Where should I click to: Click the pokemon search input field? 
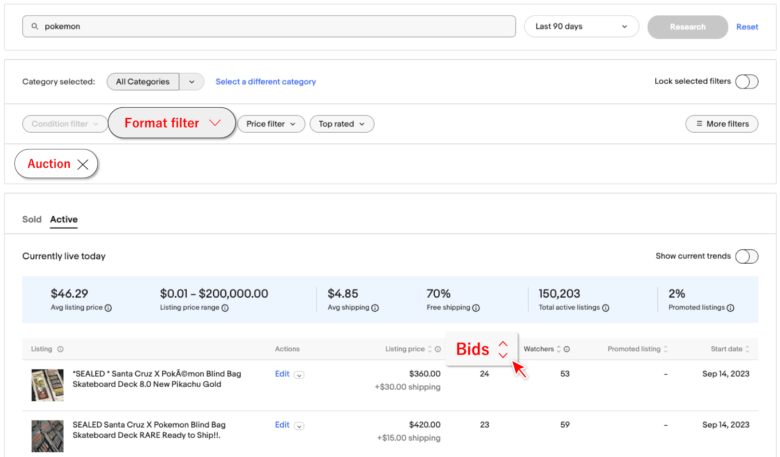tap(270, 27)
